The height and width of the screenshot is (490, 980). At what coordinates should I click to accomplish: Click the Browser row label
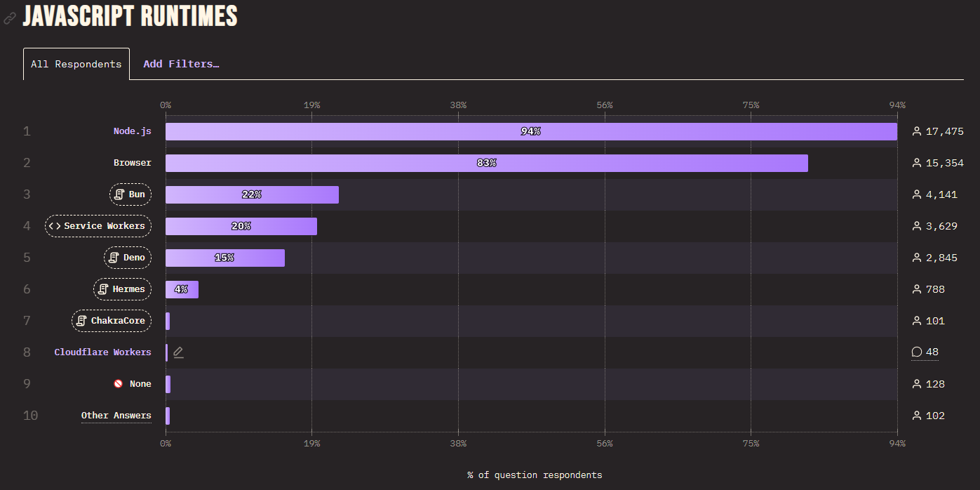(133, 163)
